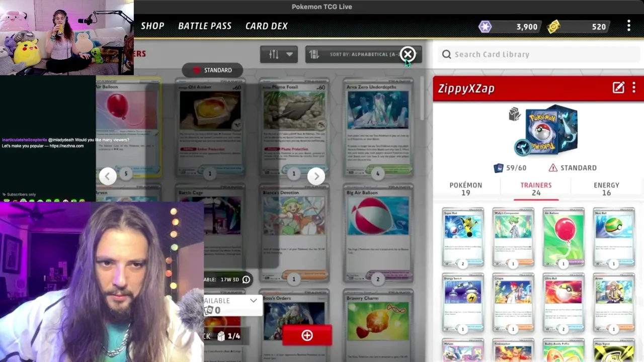This screenshot has width=644, height=362.
Task: Click the gold coin currency icon
Action: click(x=553, y=27)
